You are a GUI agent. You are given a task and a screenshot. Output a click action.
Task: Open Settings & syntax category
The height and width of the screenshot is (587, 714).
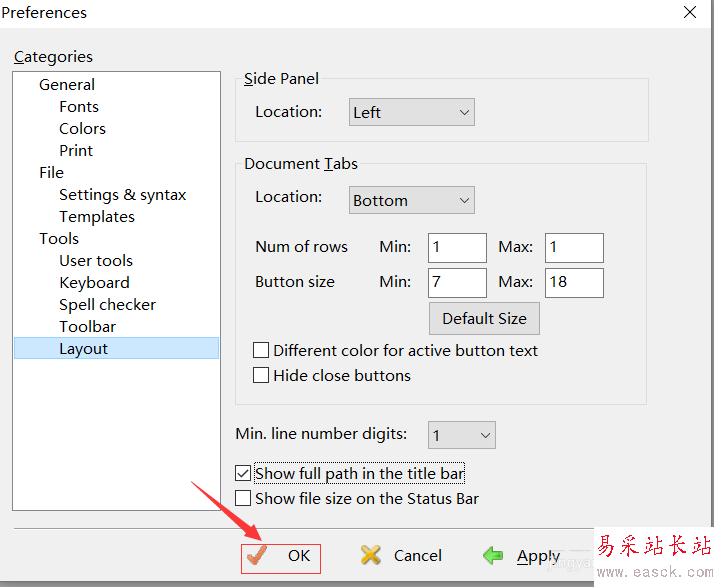[x=122, y=195]
